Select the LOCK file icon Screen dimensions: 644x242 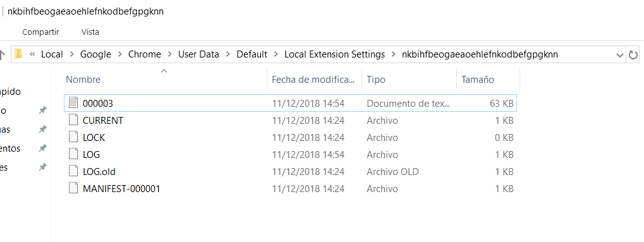73,137
